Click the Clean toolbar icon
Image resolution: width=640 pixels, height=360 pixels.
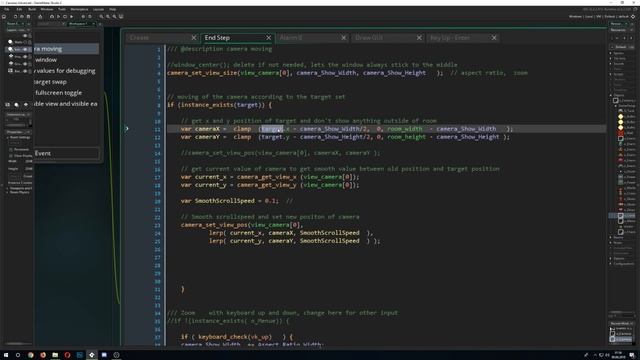tap(71, 17)
